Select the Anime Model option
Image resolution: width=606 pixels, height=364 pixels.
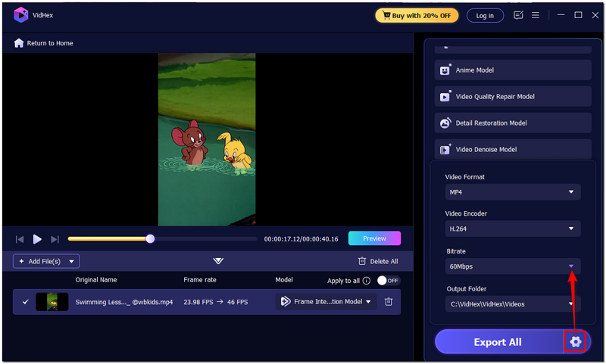[513, 70]
